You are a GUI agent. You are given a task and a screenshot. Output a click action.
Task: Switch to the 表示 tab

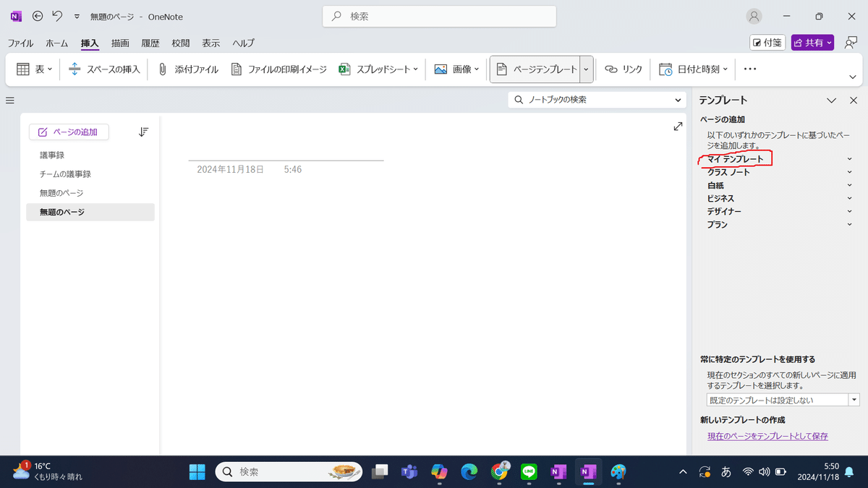(211, 43)
